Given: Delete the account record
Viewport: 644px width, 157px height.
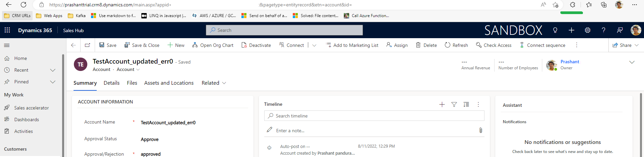Looking at the screenshot, I should point(426,45).
